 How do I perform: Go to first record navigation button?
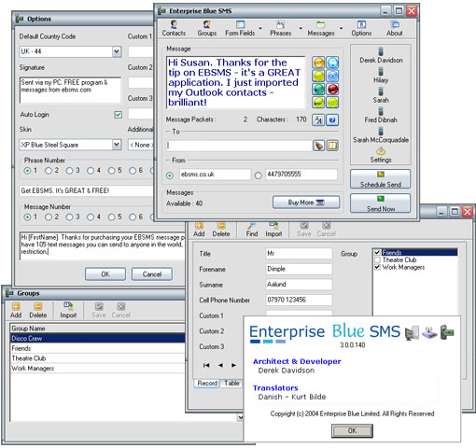coord(206,365)
